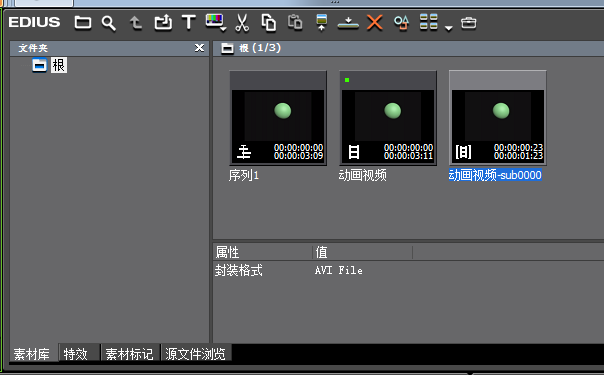Show clip in player icon

[321, 23]
